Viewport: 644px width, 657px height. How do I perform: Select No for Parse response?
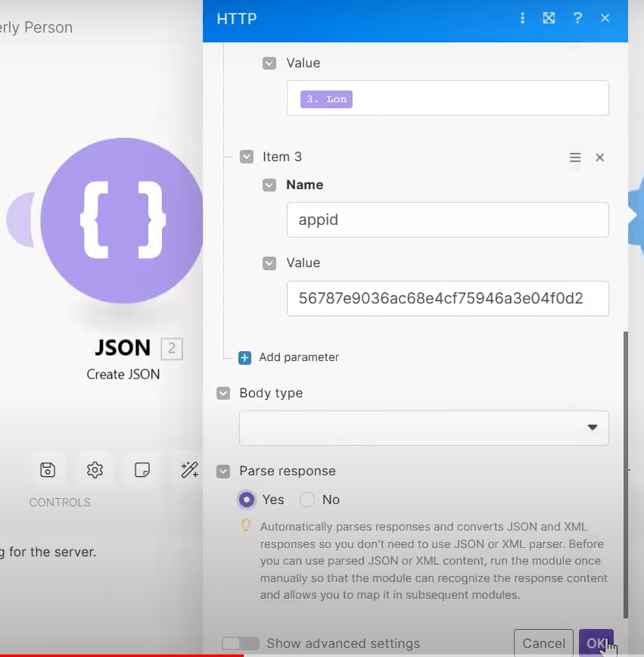pyautogui.click(x=306, y=500)
